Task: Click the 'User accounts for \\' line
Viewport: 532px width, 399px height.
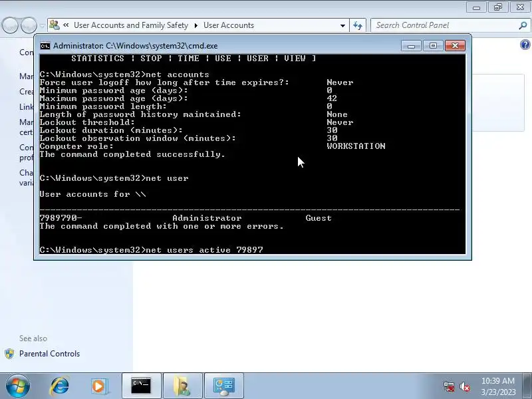Action: point(92,194)
